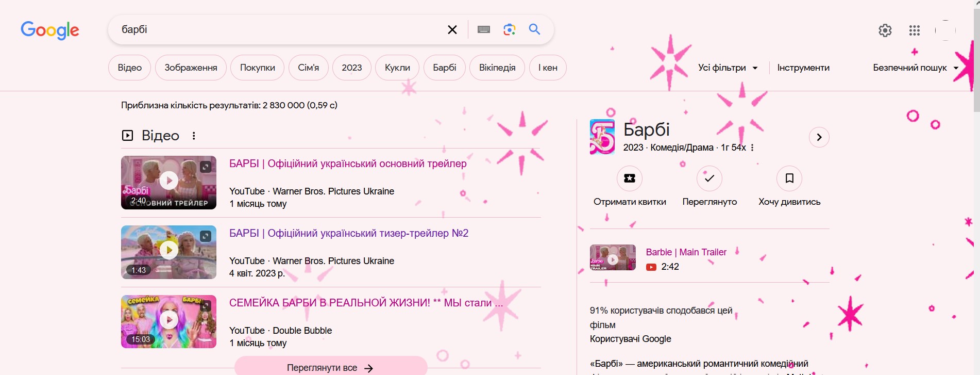980x375 pixels.
Task: Open the on-screen keyboard input tool
Action: 483,30
